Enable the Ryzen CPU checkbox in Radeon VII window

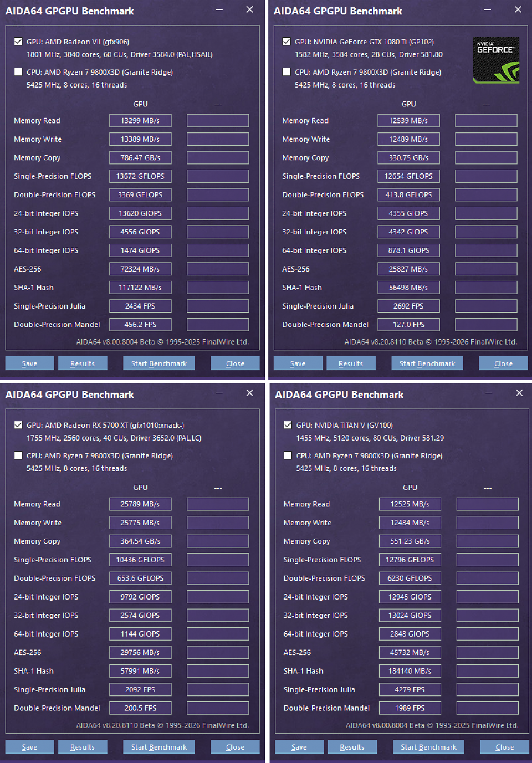click(x=18, y=72)
